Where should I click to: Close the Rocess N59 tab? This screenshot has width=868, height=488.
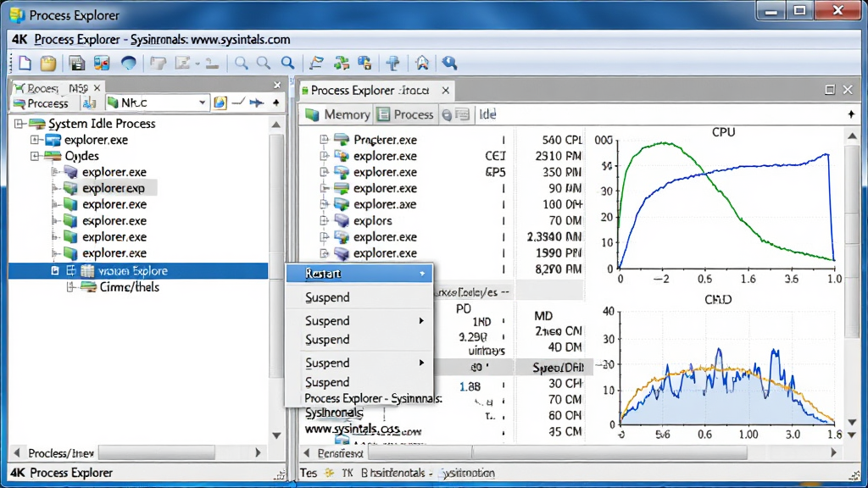pyautogui.click(x=97, y=88)
